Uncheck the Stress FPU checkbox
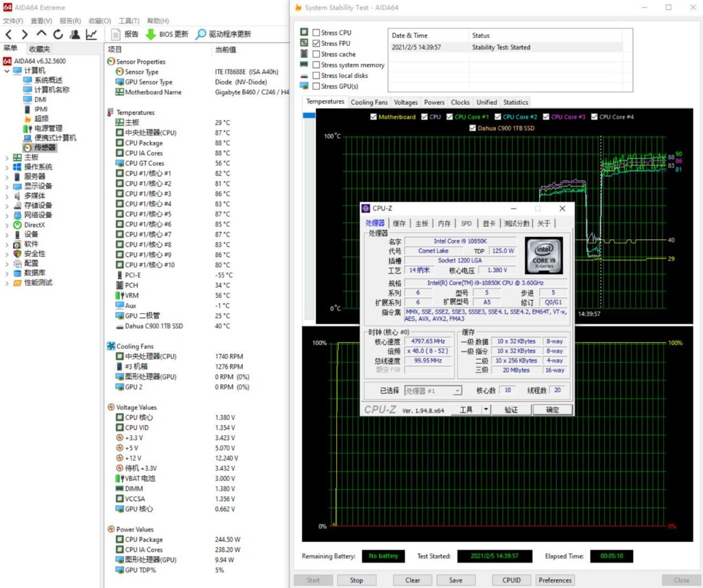The height and width of the screenshot is (588, 703). 316,44
